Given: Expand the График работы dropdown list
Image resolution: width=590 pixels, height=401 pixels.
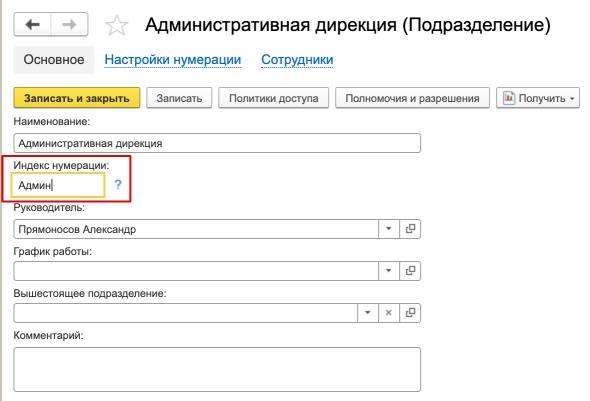Looking at the screenshot, I should 389,271.
